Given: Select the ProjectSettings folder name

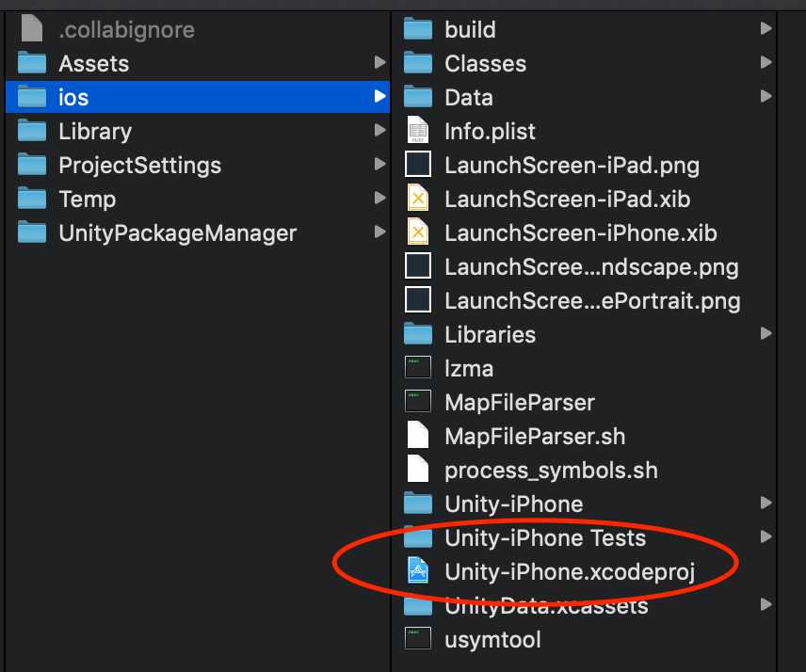Looking at the screenshot, I should coord(139,166).
